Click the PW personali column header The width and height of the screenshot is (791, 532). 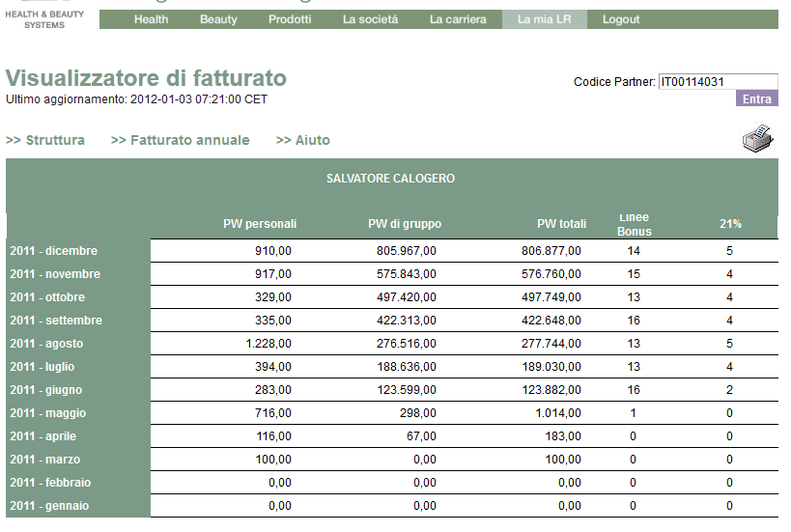pyautogui.click(x=260, y=224)
